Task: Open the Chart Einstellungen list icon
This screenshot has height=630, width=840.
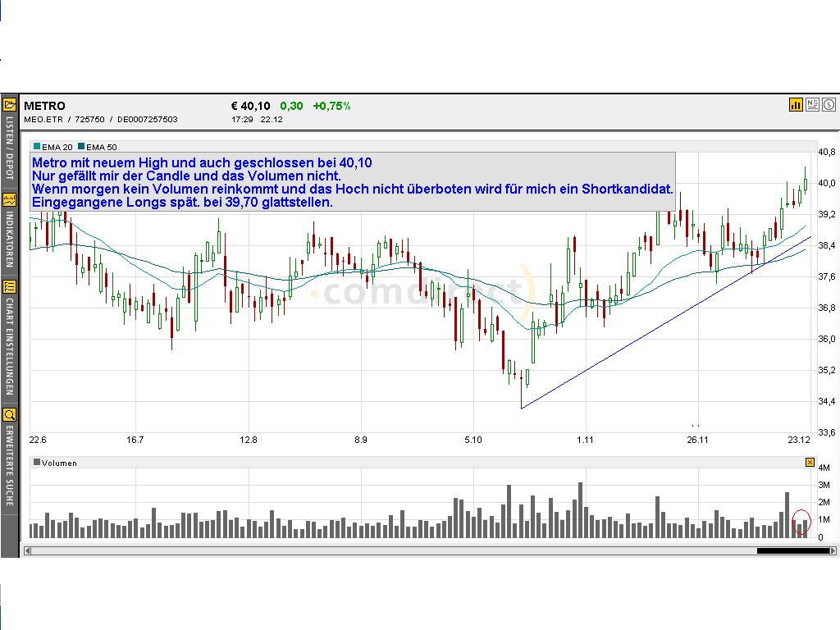Action: tap(9, 286)
